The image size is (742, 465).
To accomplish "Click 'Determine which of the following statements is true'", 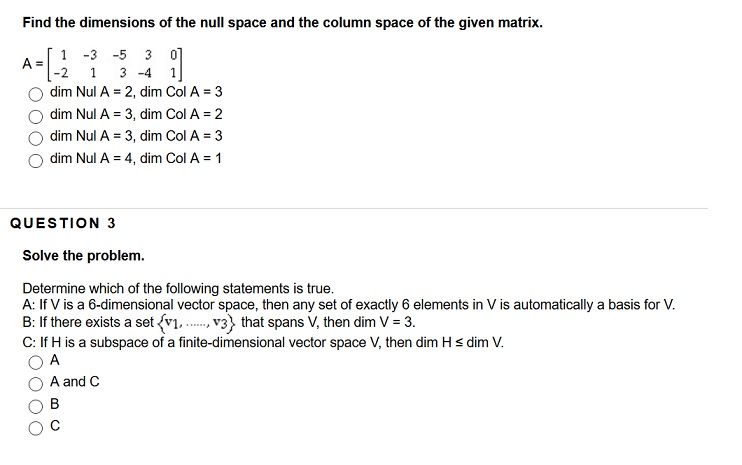I will click(178, 288).
